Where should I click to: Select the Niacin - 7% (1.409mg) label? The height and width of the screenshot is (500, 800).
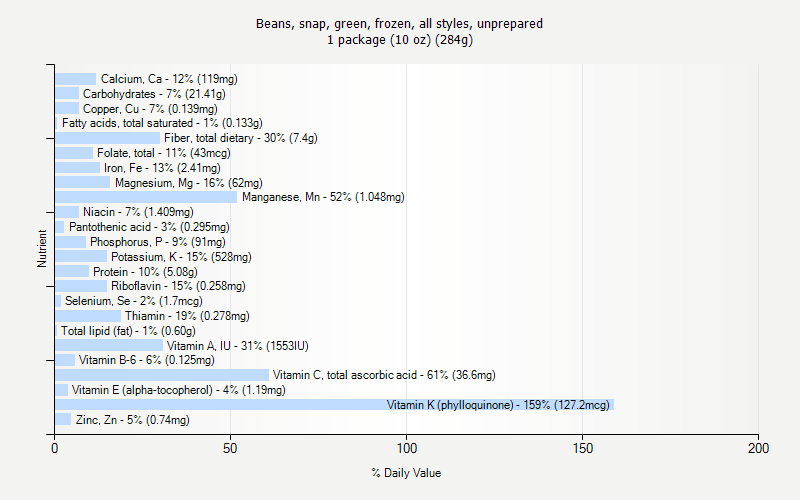point(138,212)
